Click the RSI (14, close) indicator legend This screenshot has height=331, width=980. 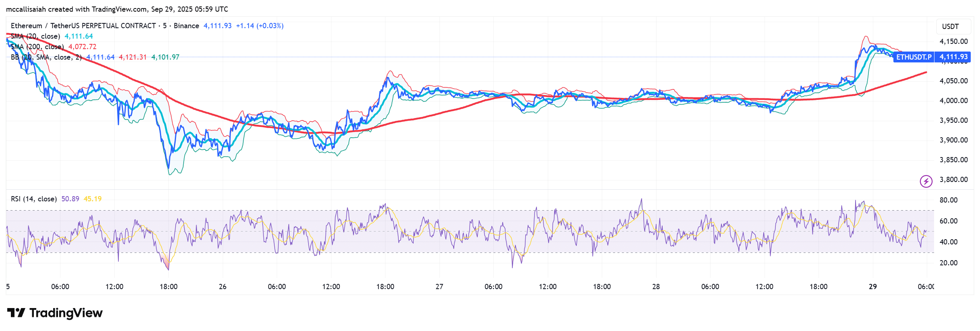34,199
